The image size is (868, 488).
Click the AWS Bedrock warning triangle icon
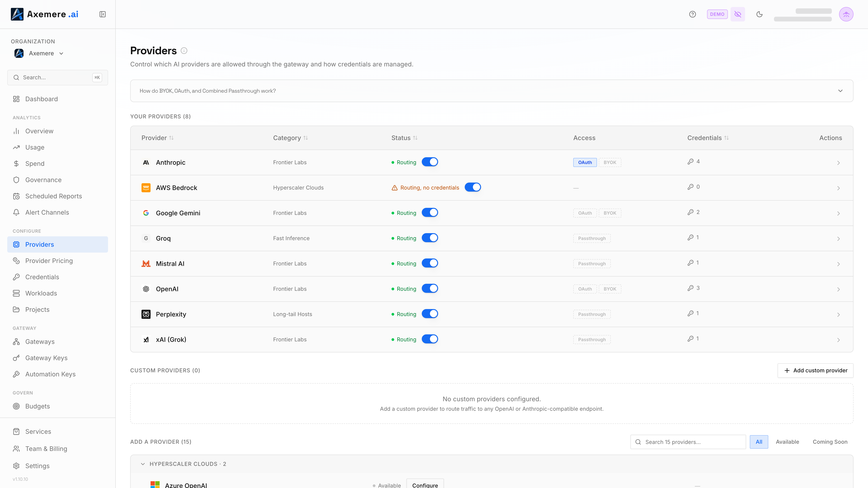click(x=395, y=188)
